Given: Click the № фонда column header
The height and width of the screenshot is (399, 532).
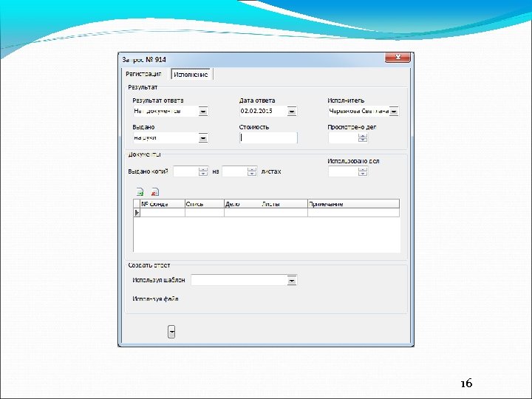Looking at the screenshot, I should pyautogui.click(x=163, y=204).
